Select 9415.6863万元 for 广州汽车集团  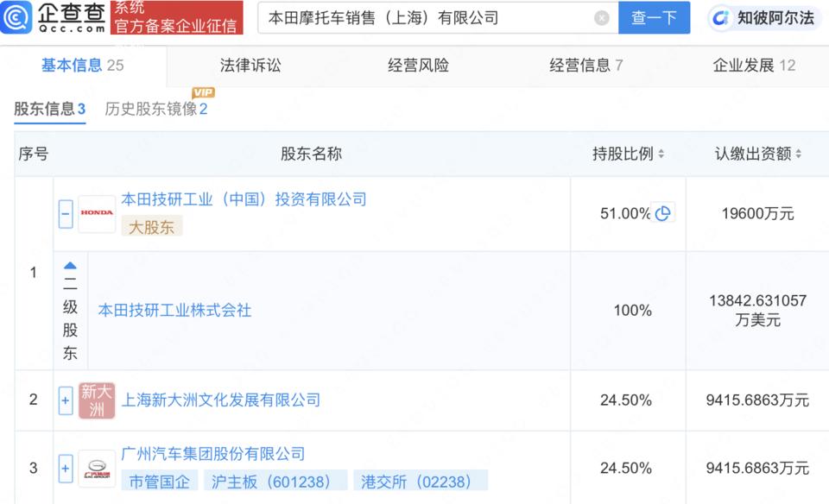click(757, 468)
